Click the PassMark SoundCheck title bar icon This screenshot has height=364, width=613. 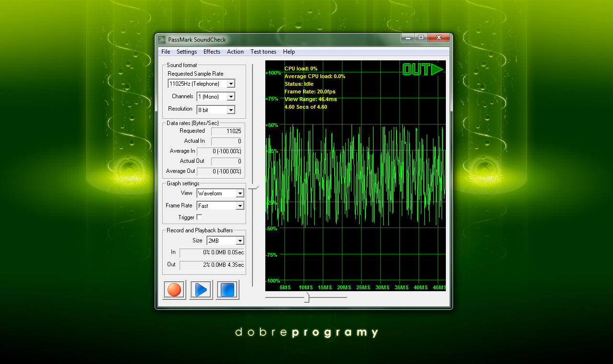coord(162,39)
